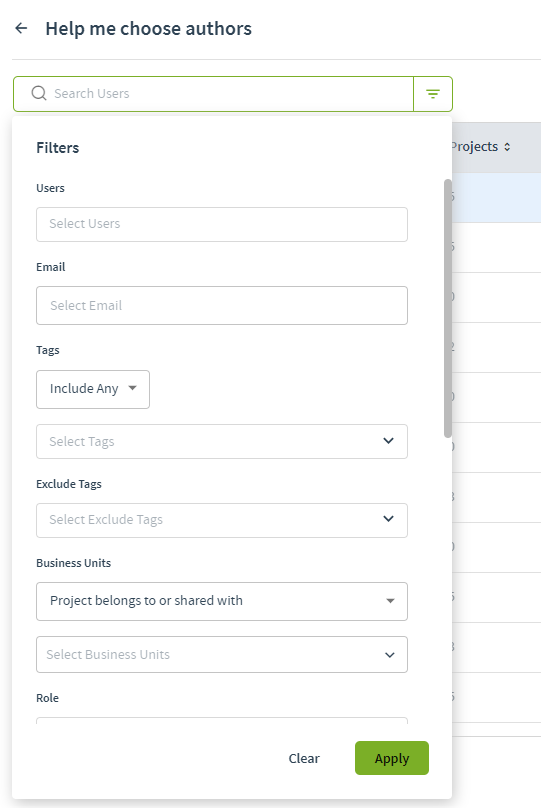Expand the Select Exclude Tags dropdown
This screenshot has height=808, width=541.
[388, 519]
